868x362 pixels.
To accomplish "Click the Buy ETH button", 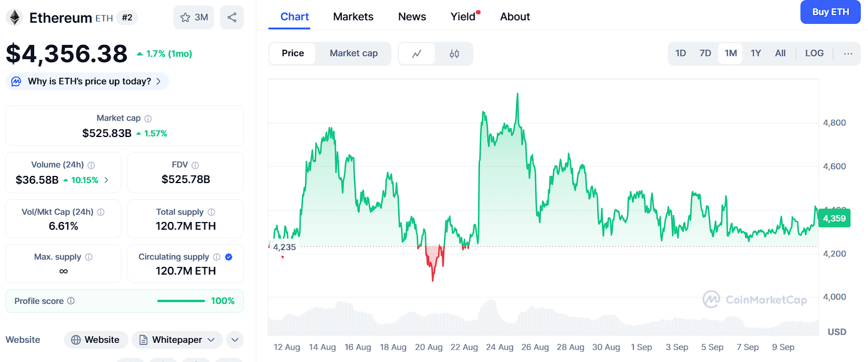I will (x=830, y=12).
